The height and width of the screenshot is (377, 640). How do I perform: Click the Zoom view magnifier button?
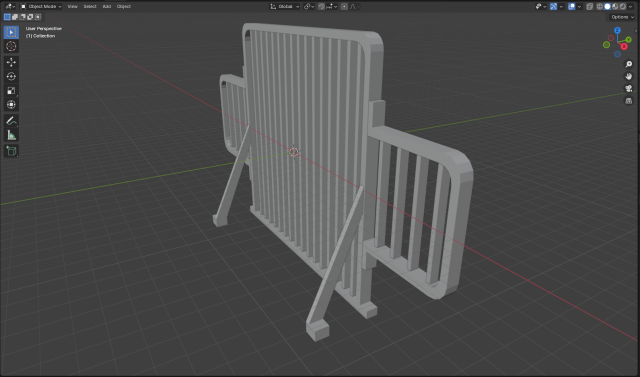tap(629, 64)
